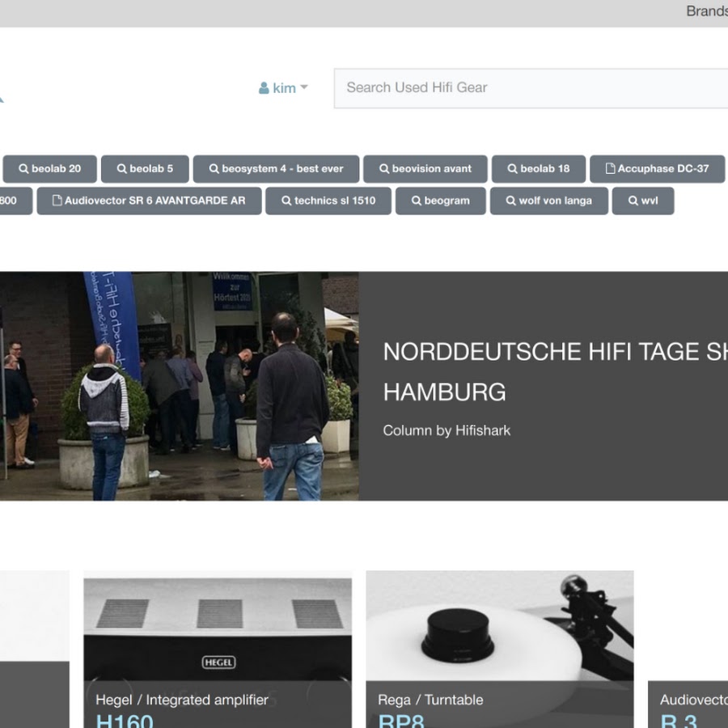Select the wvl search tag

coord(643,201)
